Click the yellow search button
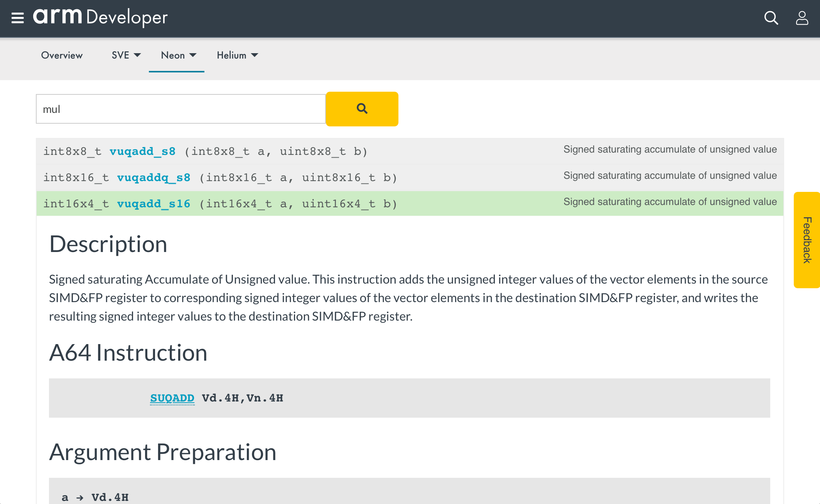Screen dimensions: 820x504 362,109
